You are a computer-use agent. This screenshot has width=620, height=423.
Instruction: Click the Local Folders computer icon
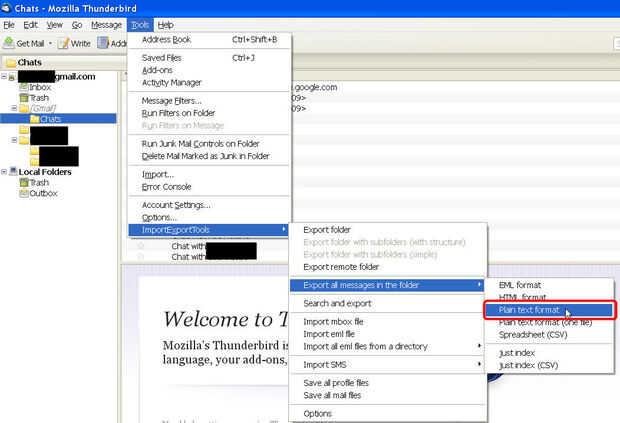[x=13, y=171]
